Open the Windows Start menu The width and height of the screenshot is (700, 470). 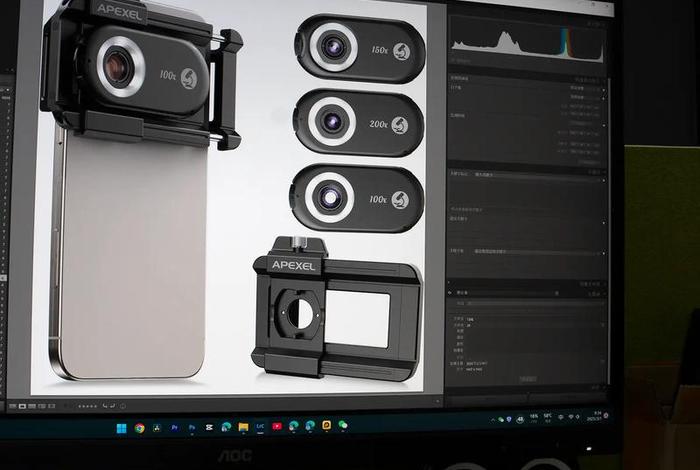121,428
